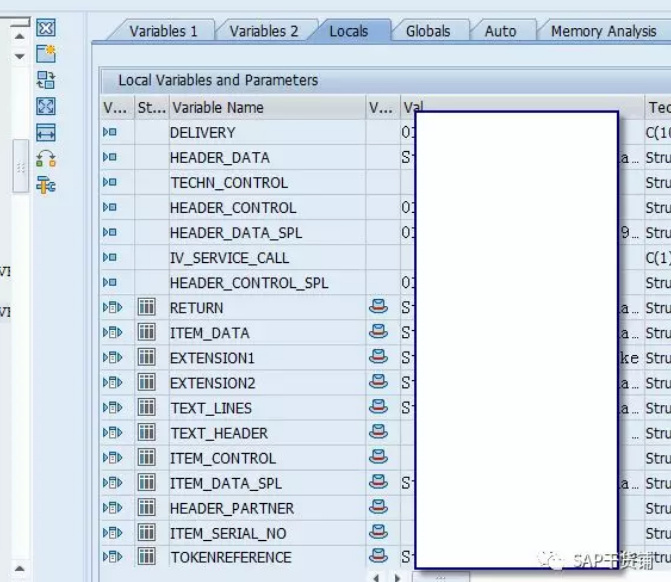Open the table icon for TOKENREFERENCE
Viewport: 671px width, 582px height.
146,557
